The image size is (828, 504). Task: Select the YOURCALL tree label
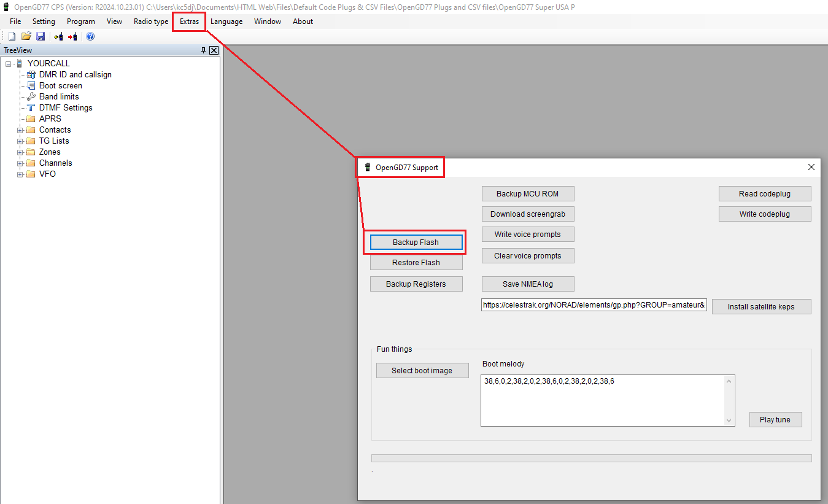click(48, 63)
